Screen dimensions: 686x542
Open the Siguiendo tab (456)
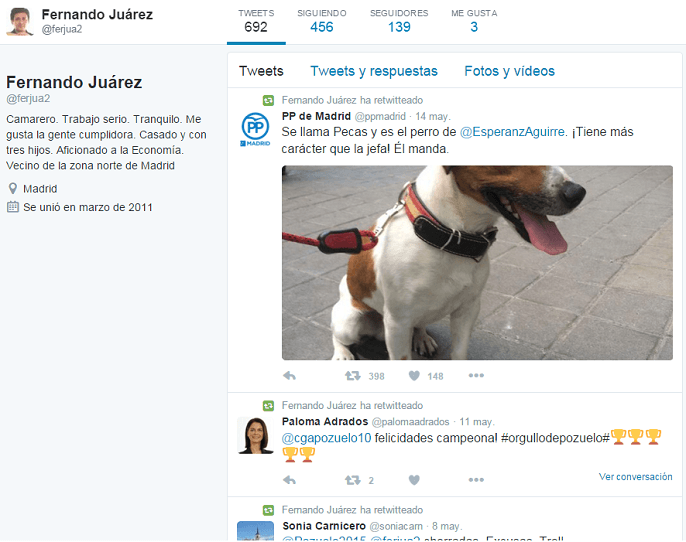pyautogui.click(x=322, y=21)
